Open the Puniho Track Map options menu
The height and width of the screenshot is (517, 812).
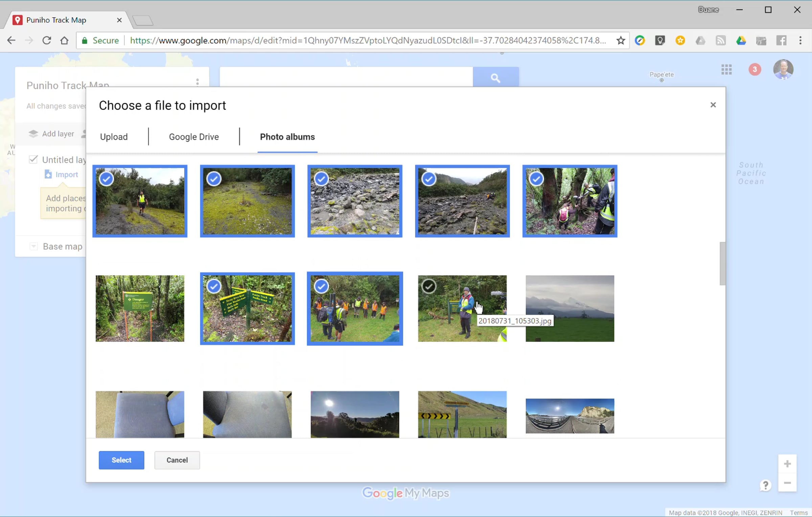click(x=197, y=82)
